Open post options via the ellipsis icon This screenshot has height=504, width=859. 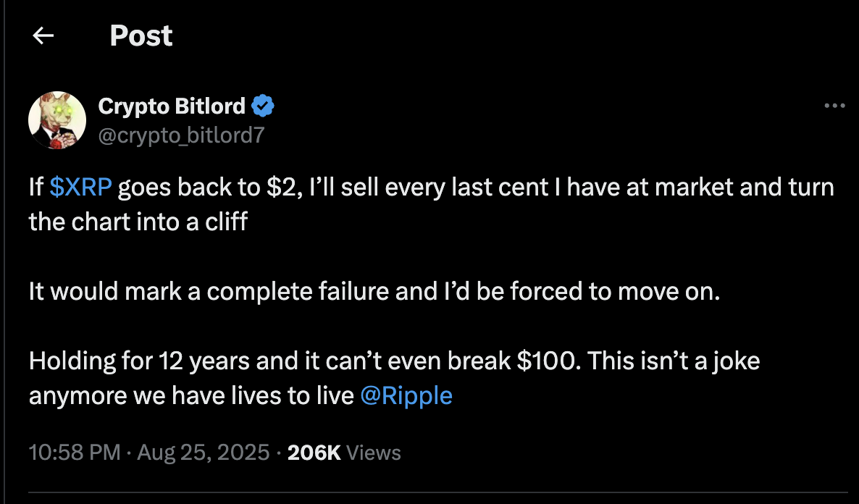(x=833, y=106)
